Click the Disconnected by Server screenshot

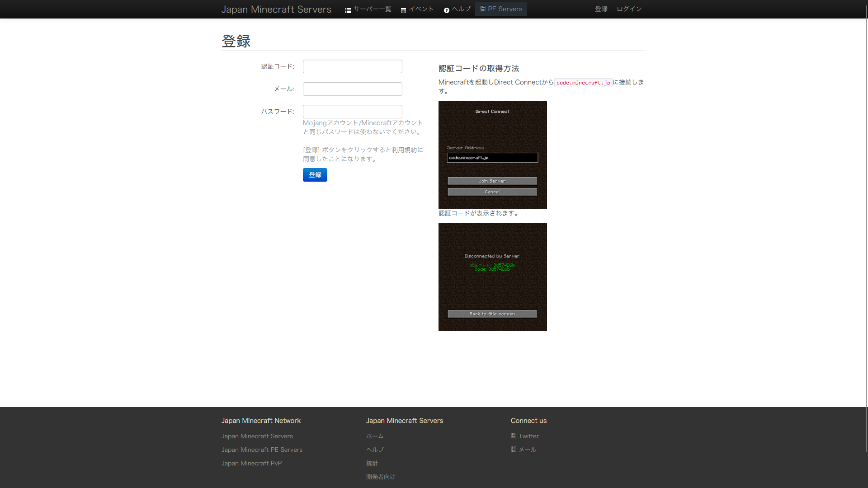492,277
